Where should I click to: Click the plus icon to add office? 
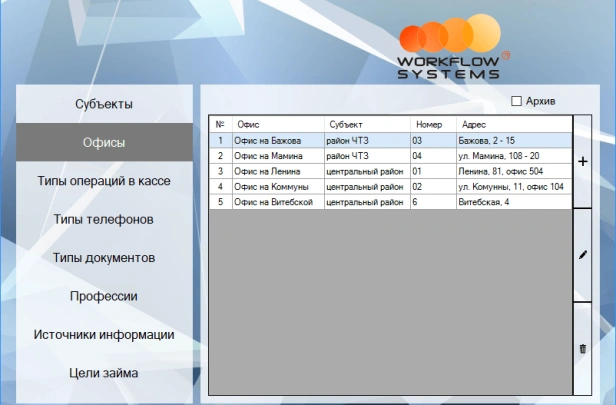click(583, 161)
